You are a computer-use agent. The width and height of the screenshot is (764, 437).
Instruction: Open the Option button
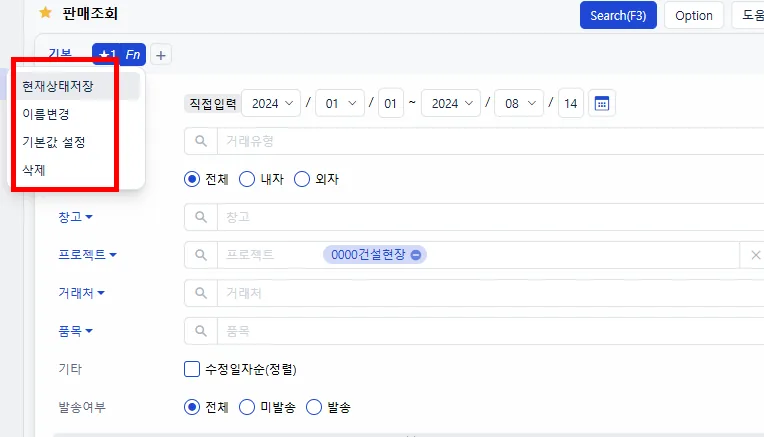pos(694,16)
